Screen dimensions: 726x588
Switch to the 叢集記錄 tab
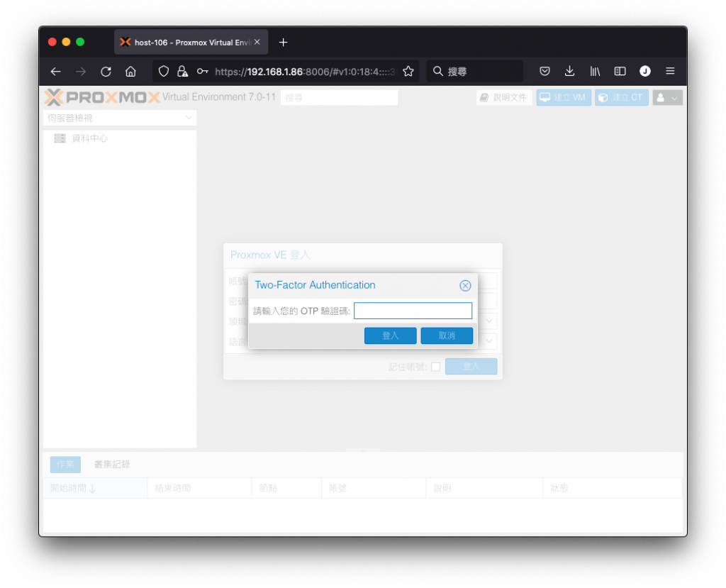112,465
